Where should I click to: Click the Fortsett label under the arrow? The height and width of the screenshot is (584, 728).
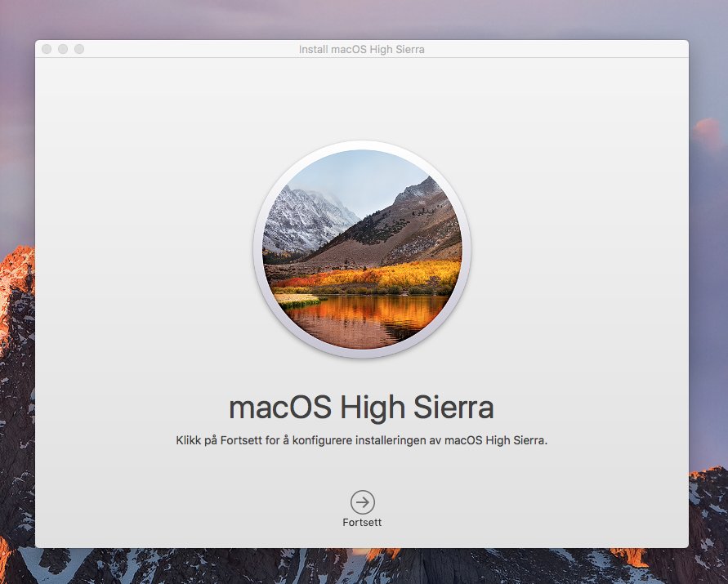[x=362, y=522]
